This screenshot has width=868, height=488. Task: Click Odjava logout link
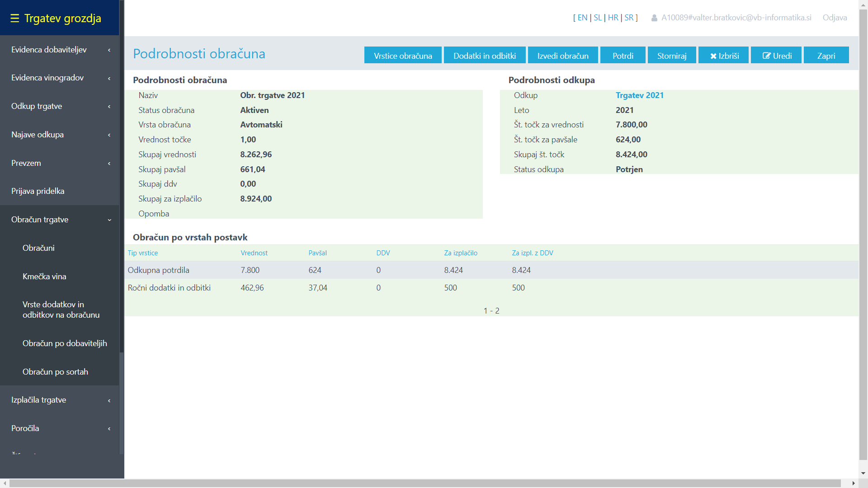pos(835,18)
